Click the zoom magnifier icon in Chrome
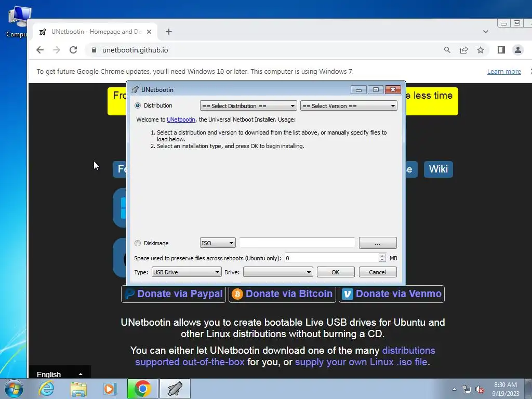Image resolution: width=532 pixels, height=399 pixels. pos(447,50)
